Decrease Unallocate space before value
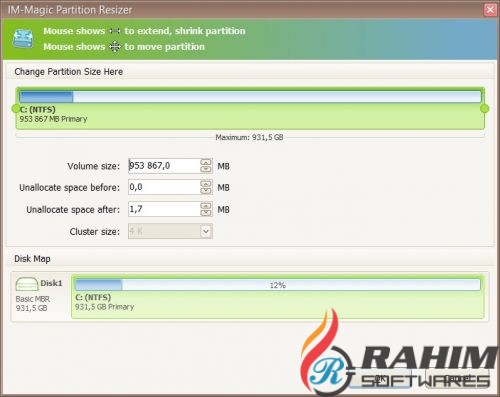This screenshot has width=500, height=397. click(206, 191)
